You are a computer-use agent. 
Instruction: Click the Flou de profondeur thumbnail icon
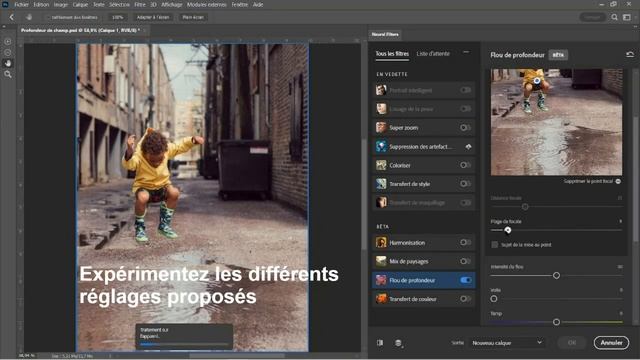pyautogui.click(x=381, y=280)
